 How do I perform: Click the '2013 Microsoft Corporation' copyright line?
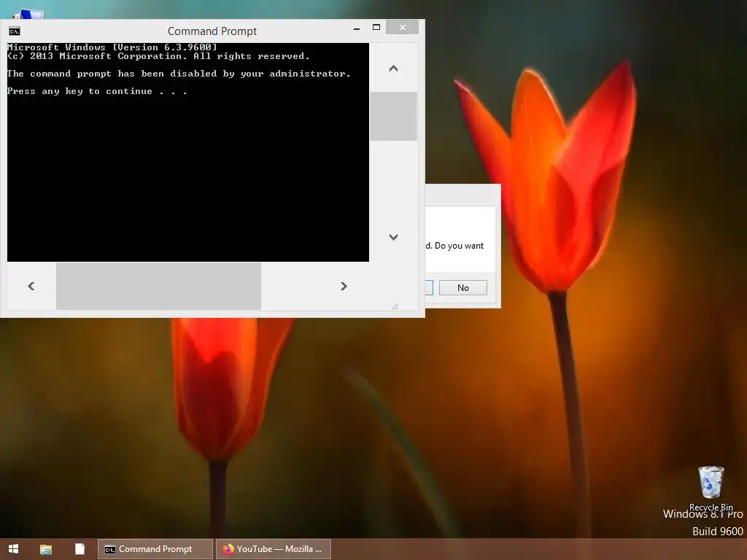[x=158, y=56]
